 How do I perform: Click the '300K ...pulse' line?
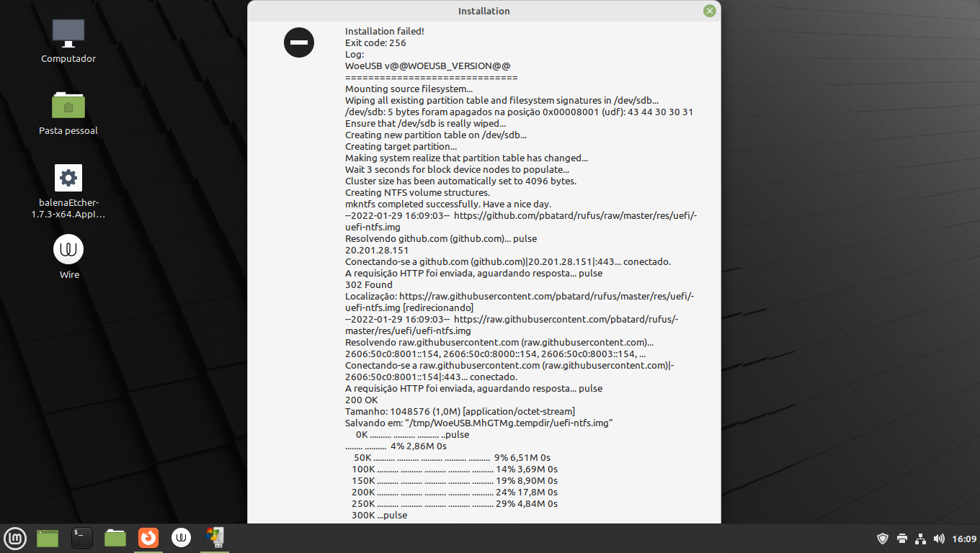(379, 515)
